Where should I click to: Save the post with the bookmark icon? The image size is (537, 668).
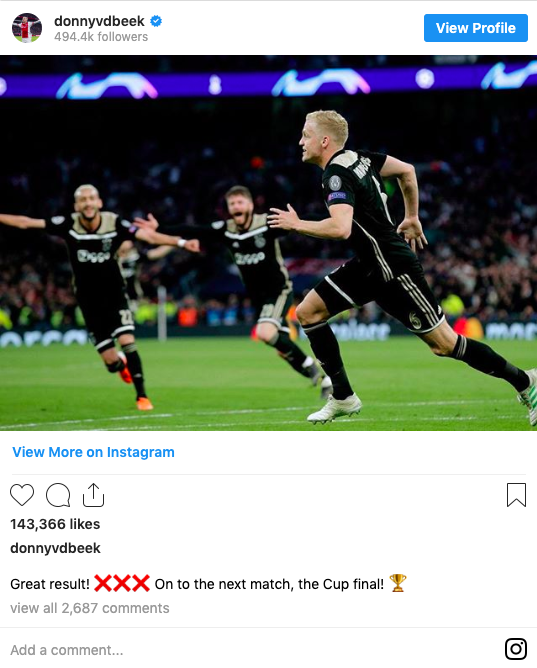[516, 495]
